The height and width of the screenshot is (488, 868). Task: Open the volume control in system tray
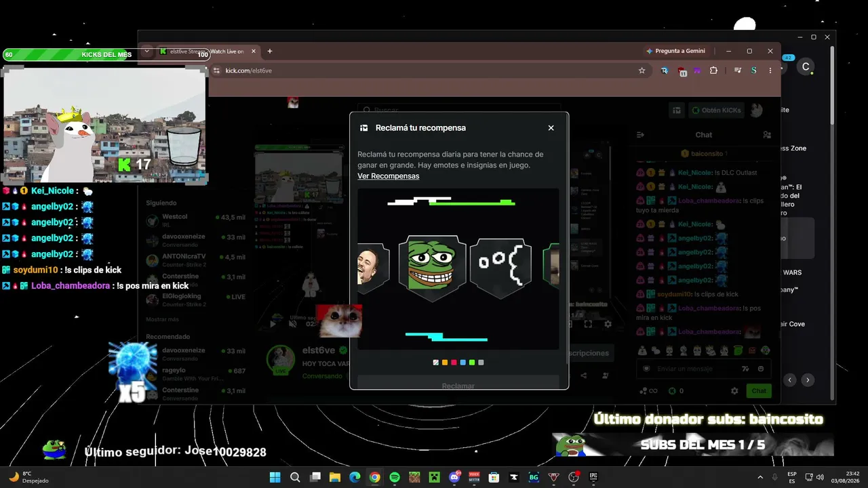[x=820, y=477]
